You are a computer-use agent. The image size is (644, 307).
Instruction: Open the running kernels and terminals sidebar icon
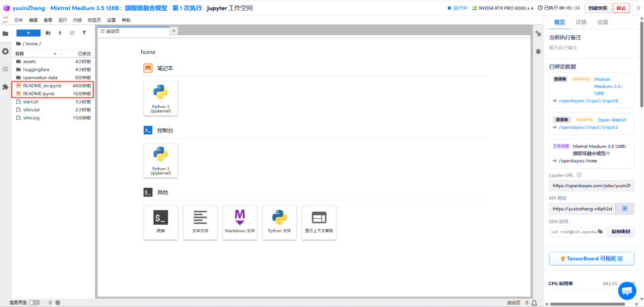[x=5, y=51]
